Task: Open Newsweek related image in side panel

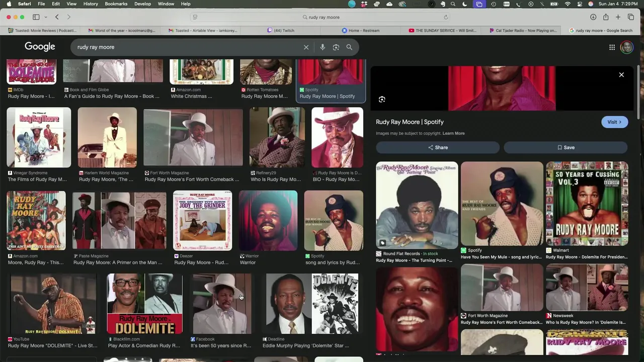Action: (587, 288)
